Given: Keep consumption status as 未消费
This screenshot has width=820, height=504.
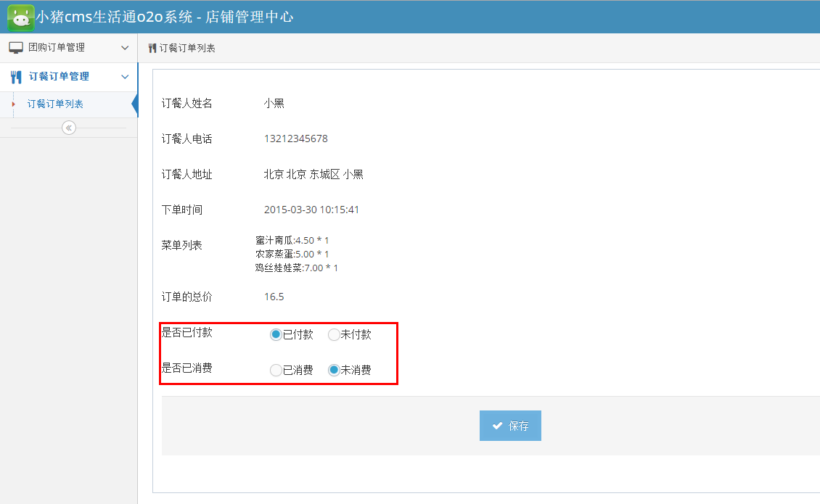Looking at the screenshot, I should pos(333,370).
